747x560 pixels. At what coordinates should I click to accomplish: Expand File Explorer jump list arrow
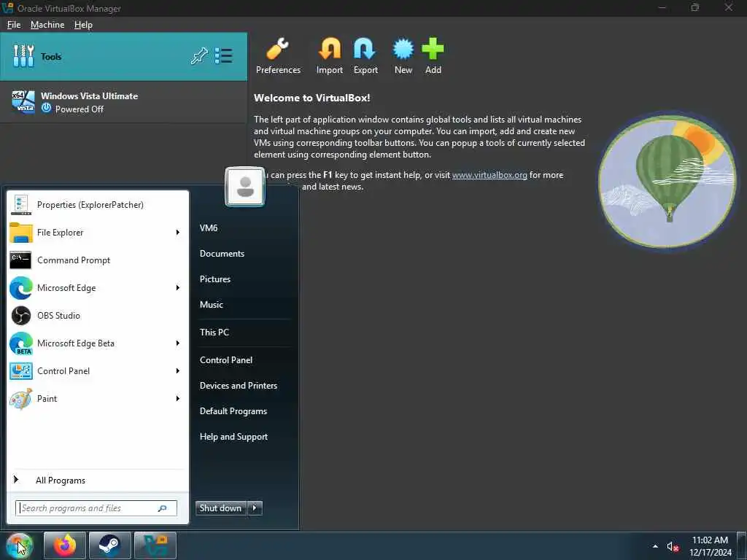coord(178,233)
